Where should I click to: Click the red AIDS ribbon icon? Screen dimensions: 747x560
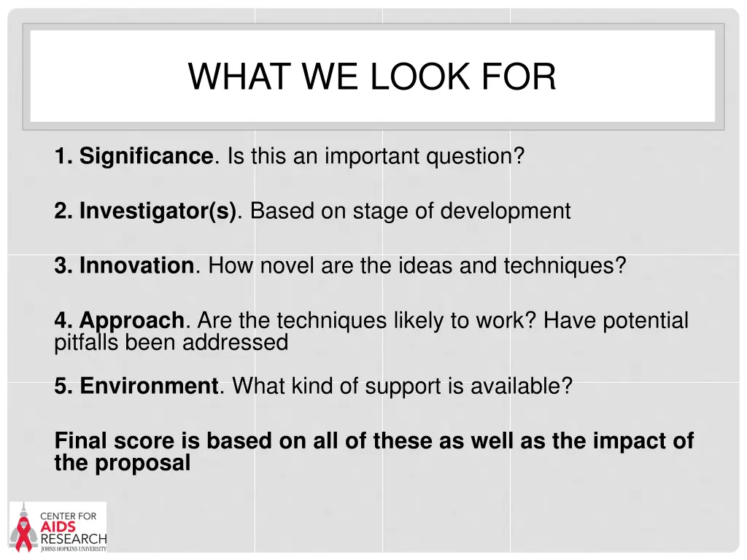click(23, 535)
